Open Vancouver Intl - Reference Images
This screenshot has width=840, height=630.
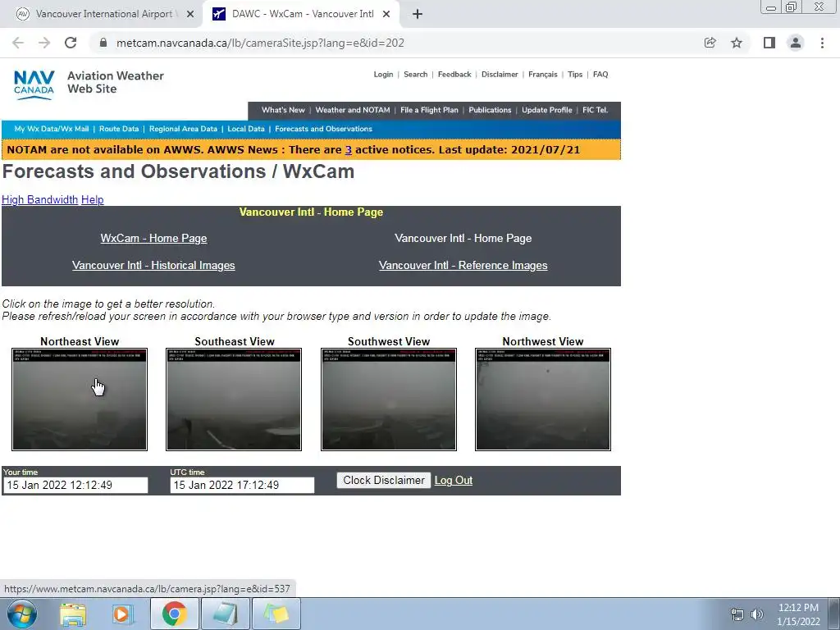463,266
